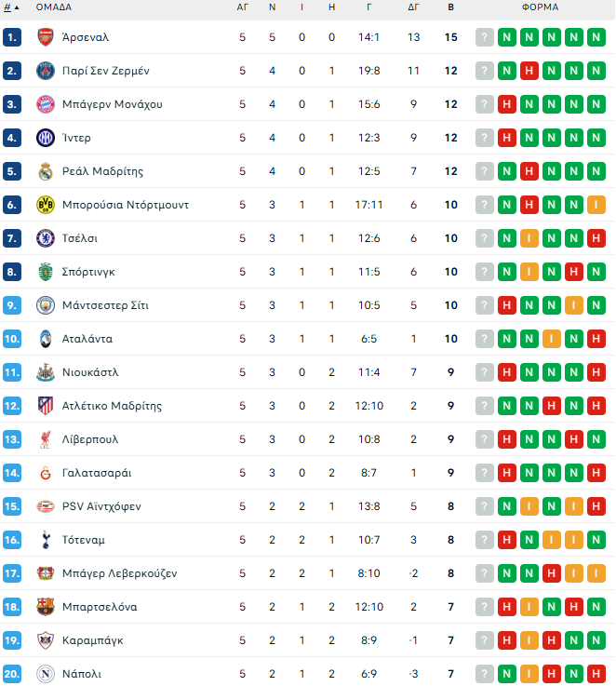Viewport: 616px width, 686px height.
Task: Click the red H form badge for Παρί Σεν Ζερμέν
Action: [529, 71]
